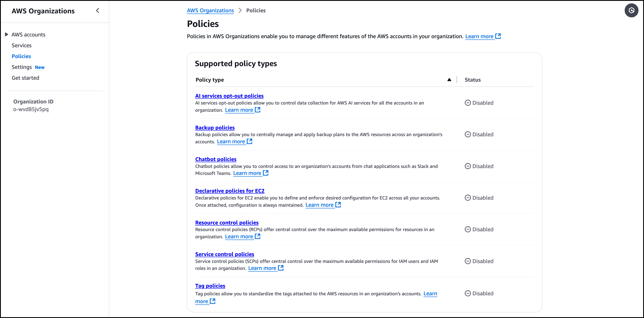Open the Tag policies link
The height and width of the screenshot is (318, 644).
(x=210, y=286)
